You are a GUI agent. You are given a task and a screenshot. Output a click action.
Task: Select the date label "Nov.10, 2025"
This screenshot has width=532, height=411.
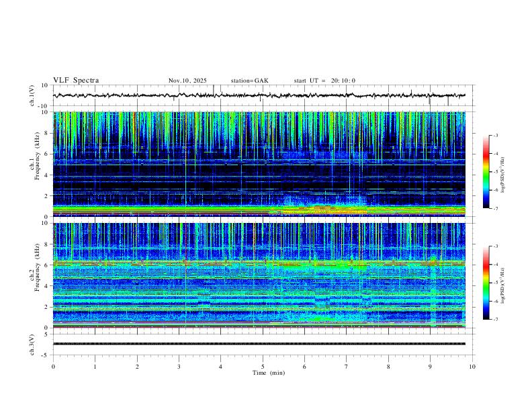[x=187, y=81]
